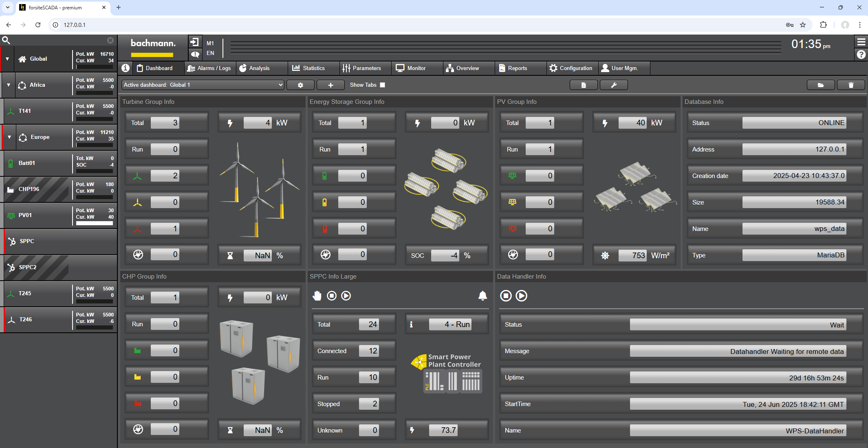Click the SPPC alarm bell icon
This screenshot has width=868, height=448.
pyautogui.click(x=482, y=296)
